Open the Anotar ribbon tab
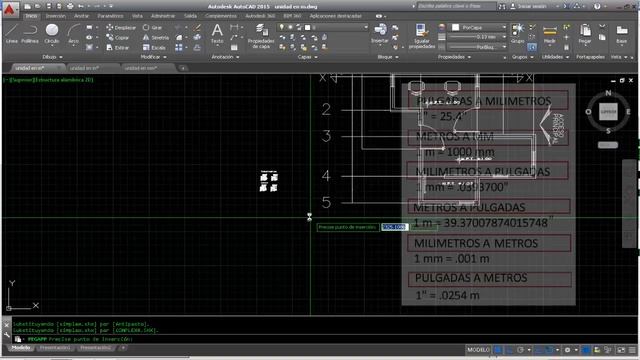640x360 pixels. click(81, 16)
